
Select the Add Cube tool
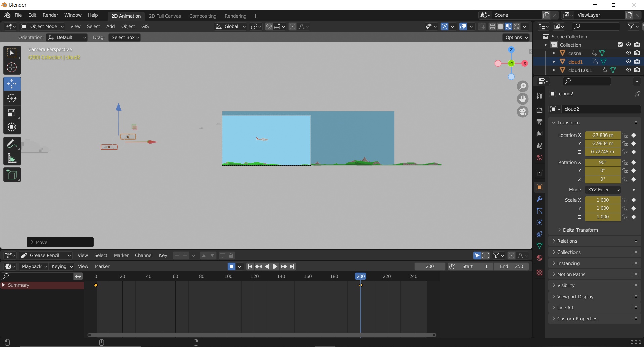(x=12, y=175)
